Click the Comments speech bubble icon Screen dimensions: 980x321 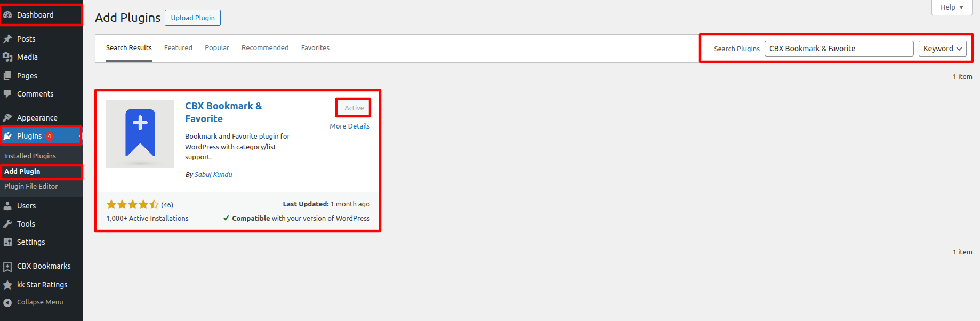point(7,94)
